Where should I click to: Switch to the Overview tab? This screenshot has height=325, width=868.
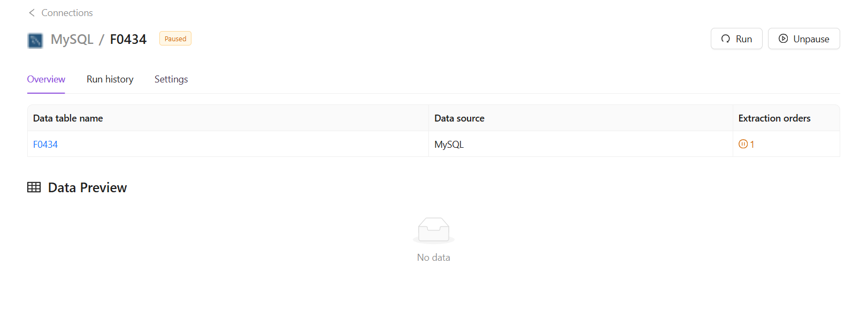click(x=46, y=79)
